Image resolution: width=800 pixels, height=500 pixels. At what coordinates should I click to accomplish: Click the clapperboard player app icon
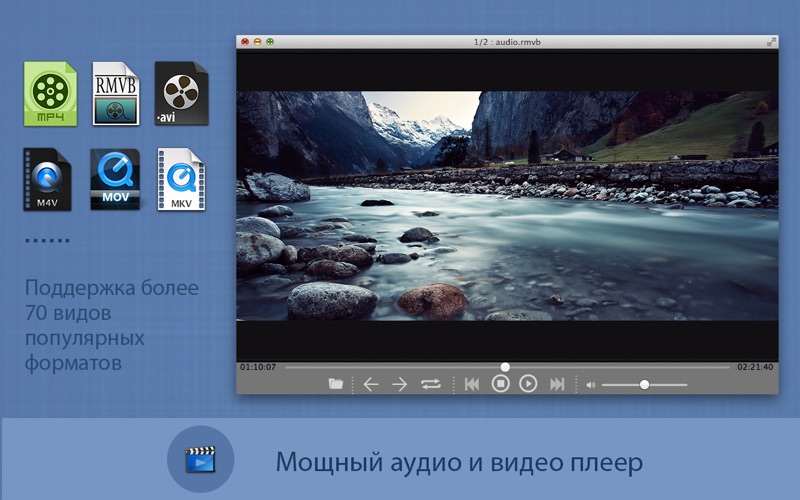coord(201,459)
